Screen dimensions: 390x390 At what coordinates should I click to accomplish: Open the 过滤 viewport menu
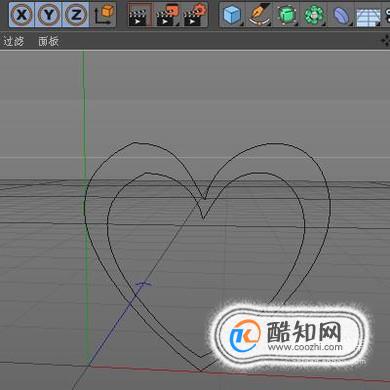tap(14, 41)
